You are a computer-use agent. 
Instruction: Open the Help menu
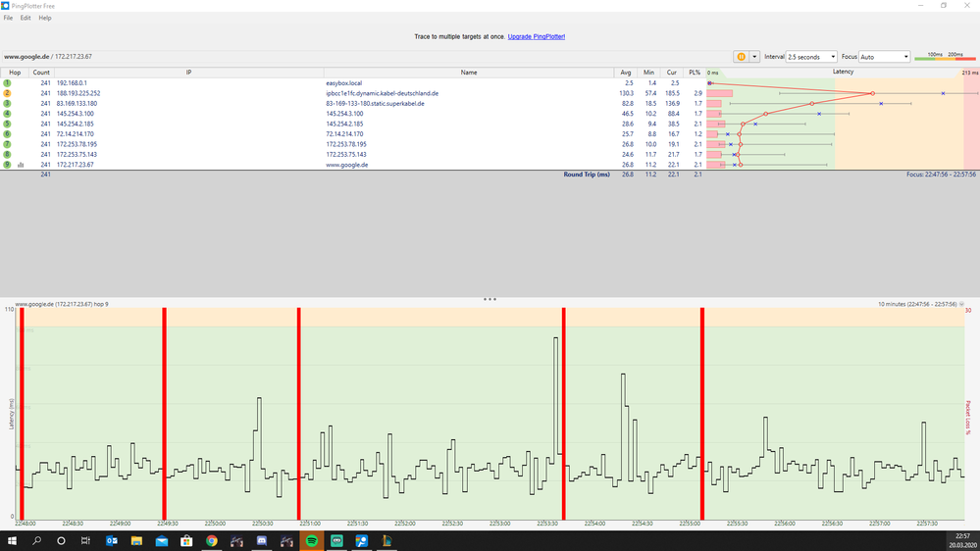45,18
